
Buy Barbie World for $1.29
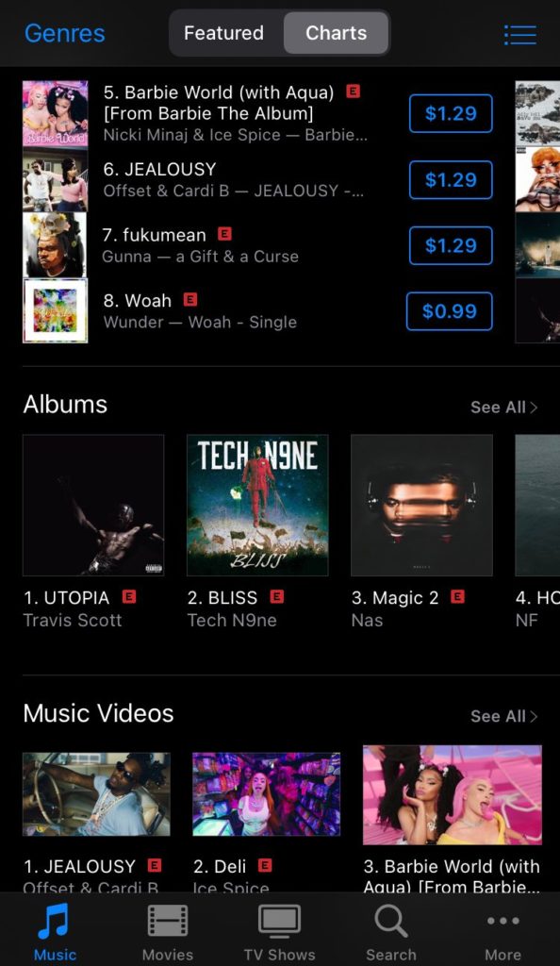coord(451,113)
